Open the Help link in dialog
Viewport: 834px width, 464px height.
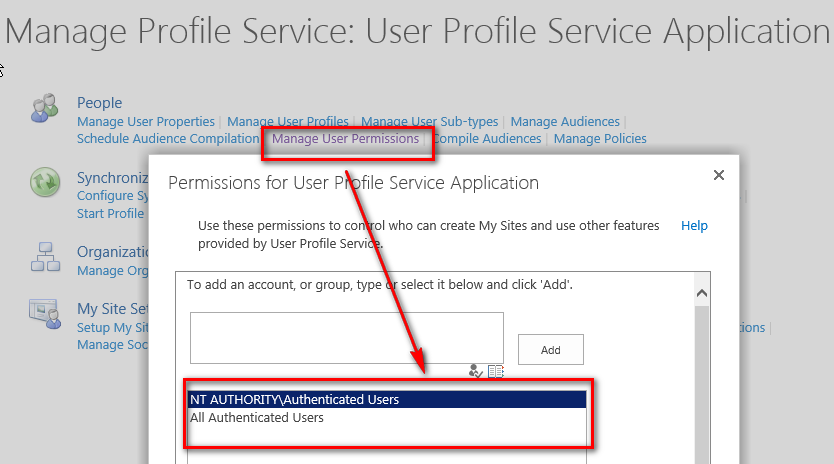pyautogui.click(x=694, y=226)
